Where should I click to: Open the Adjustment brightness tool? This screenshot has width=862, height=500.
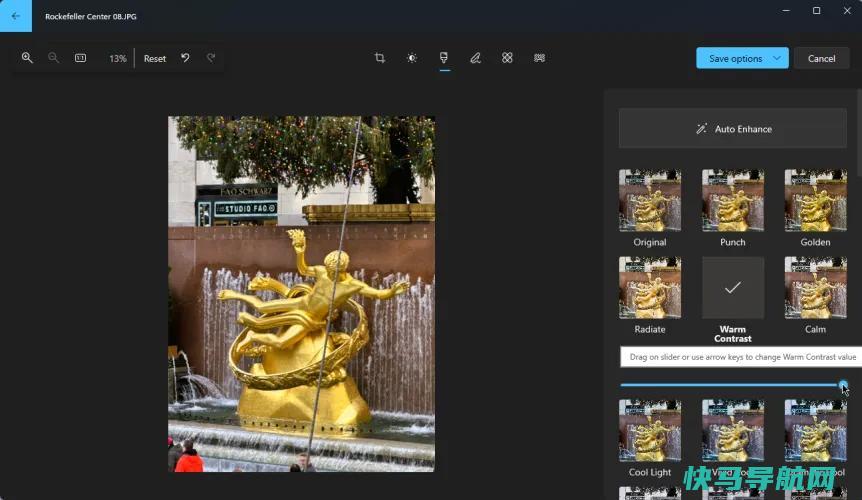pos(412,58)
